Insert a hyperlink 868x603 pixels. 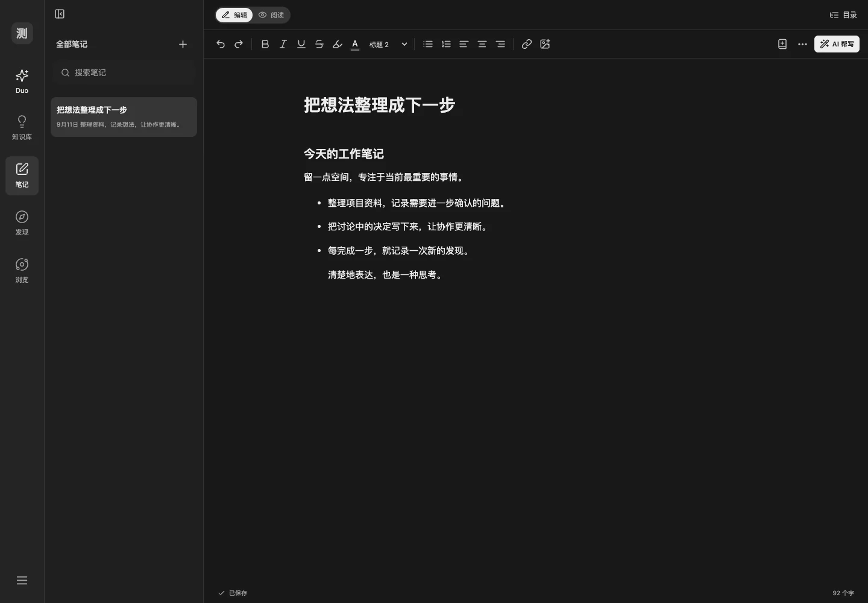[x=527, y=44]
